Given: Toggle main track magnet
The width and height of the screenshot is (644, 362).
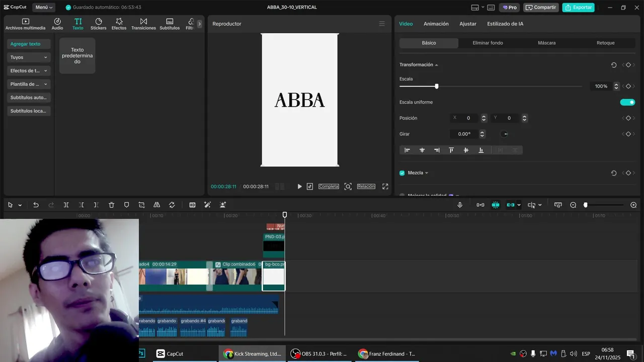Looking at the screenshot, I should pos(480,205).
